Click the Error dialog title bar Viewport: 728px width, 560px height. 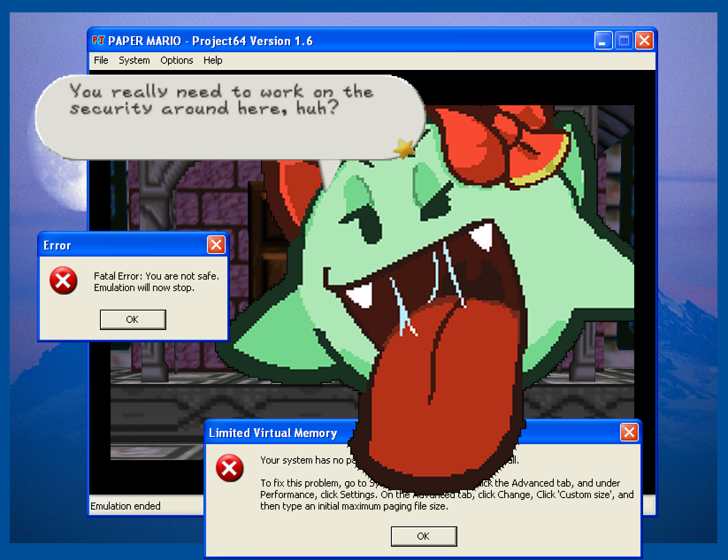click(x=124, y=245)
